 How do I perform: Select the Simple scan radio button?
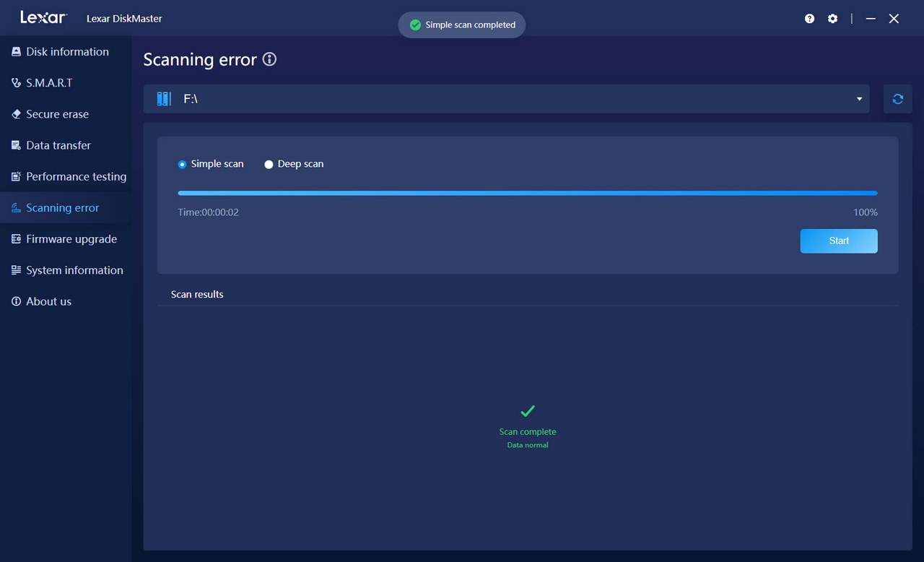coord(182,165)
